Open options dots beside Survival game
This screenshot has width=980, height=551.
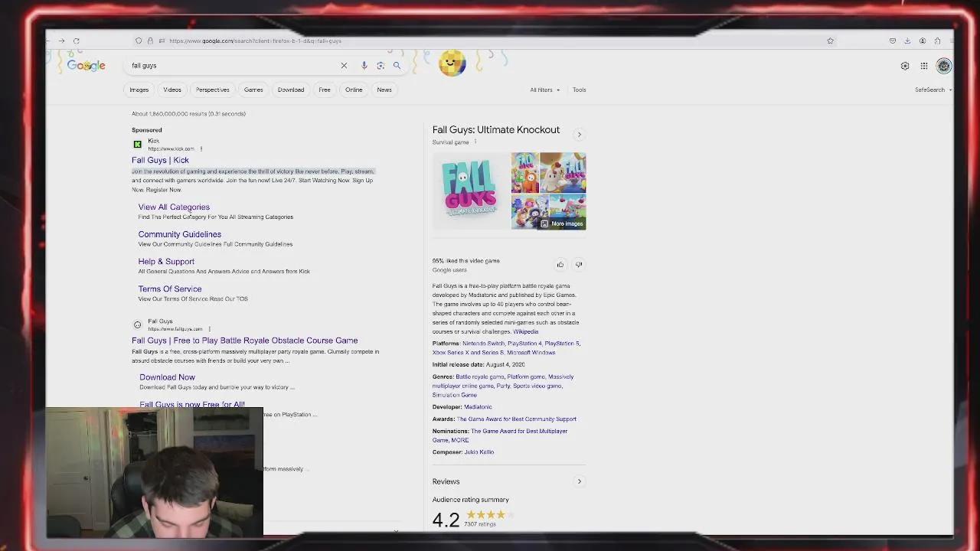point(475,142)
